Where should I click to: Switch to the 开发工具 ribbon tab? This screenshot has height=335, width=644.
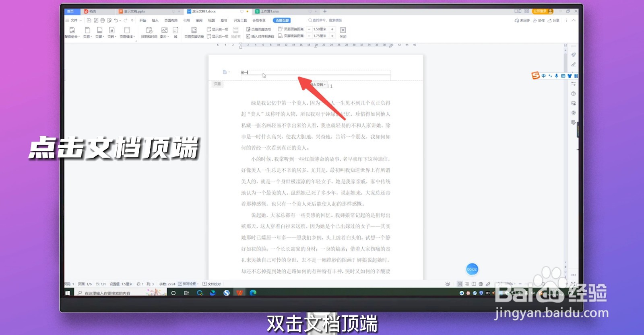point(240,21)
